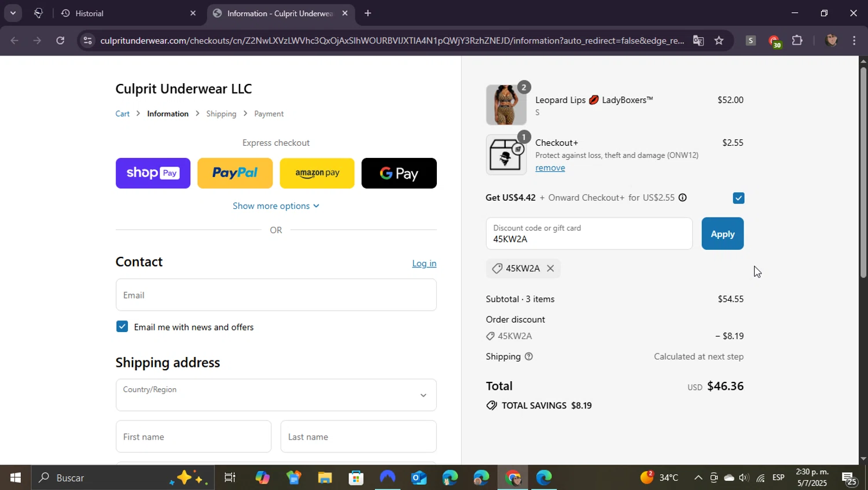Open a new browser tab
Screen dimensions: 868x490
click(x=367, y=13)
